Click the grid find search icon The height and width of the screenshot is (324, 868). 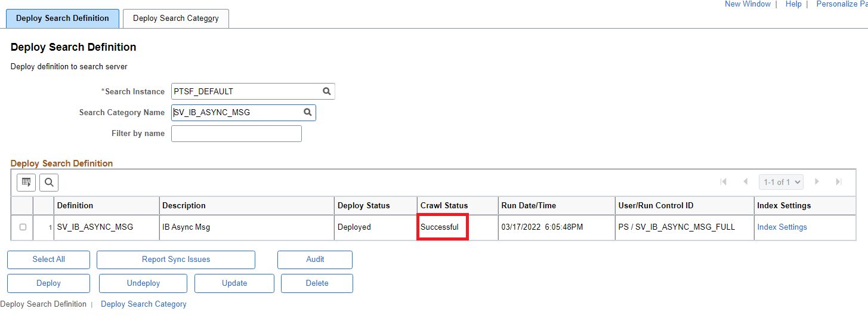point(49,182)
